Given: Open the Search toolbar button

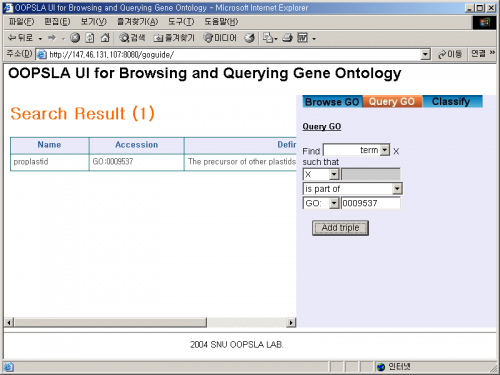Looking at the screenshot, I should 132,38.
